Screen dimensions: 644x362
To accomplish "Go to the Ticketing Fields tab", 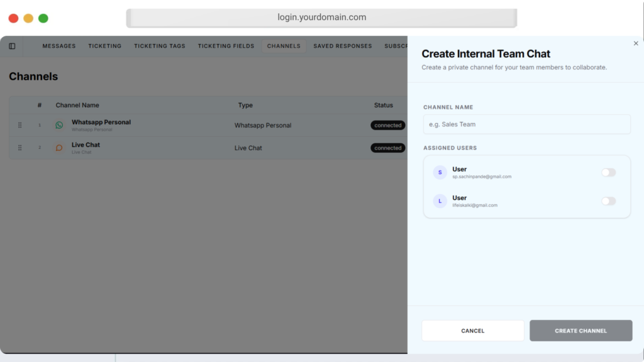I will tap(226, 46).
